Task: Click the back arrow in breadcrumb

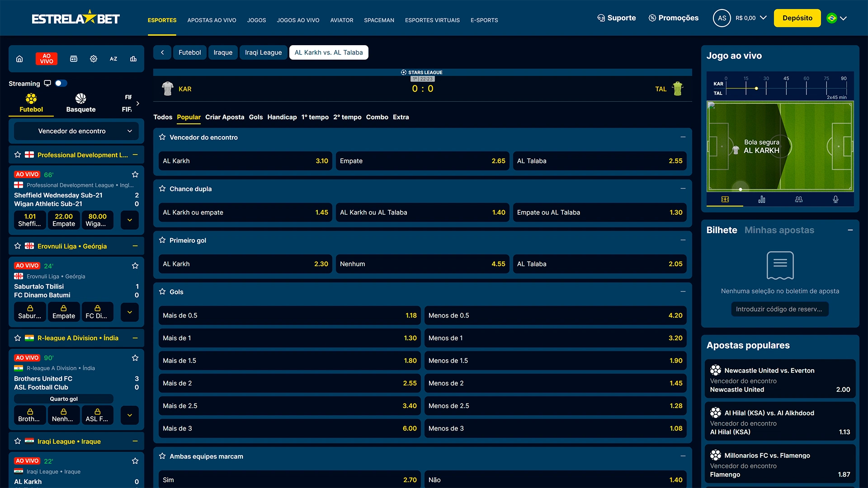Action: (162, 52)
